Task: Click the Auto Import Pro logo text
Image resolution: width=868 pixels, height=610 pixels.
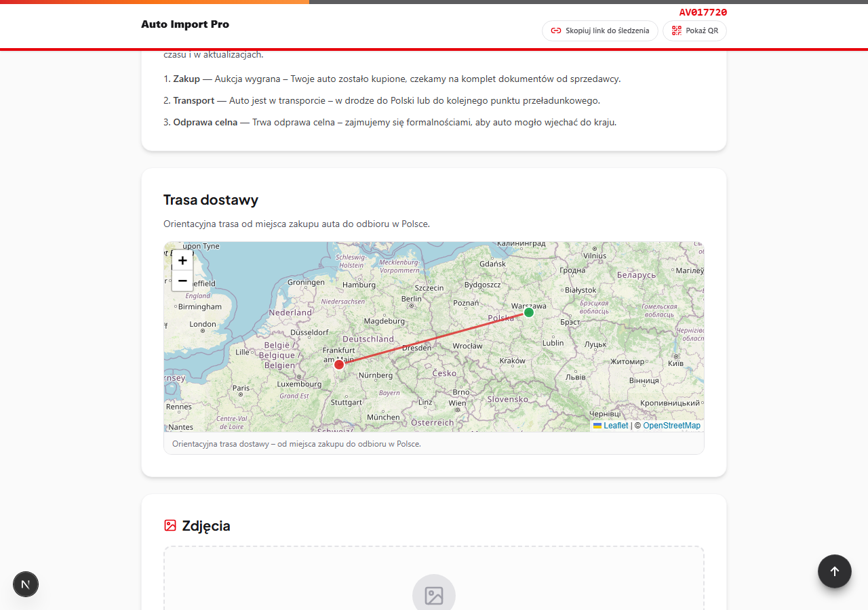Action: click(x=185, y=24)
